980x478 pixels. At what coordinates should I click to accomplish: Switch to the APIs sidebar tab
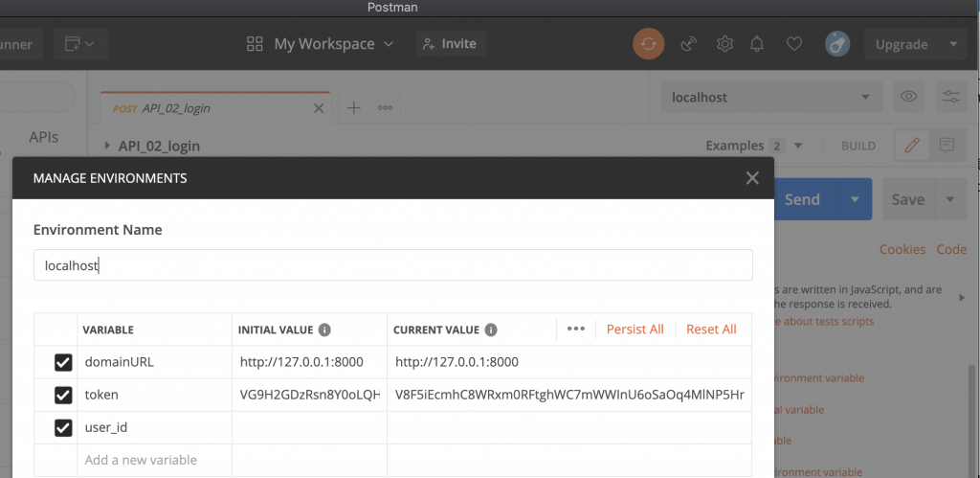[44, 137]
